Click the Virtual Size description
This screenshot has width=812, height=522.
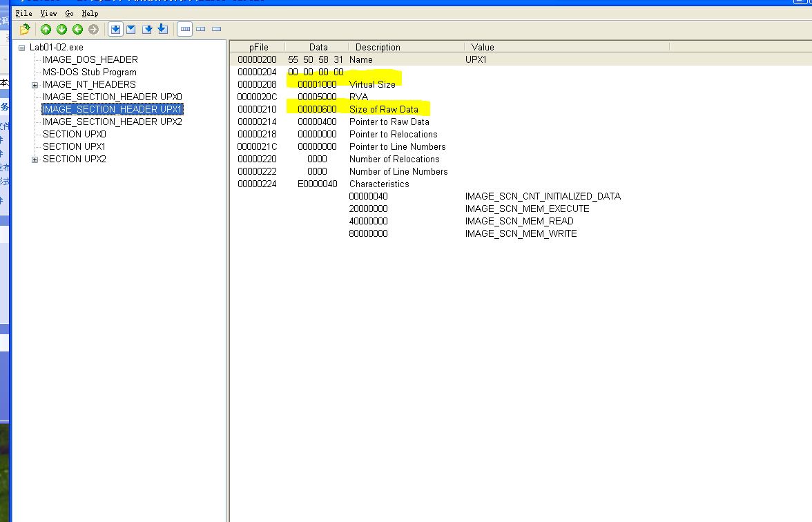pos(372,84)
